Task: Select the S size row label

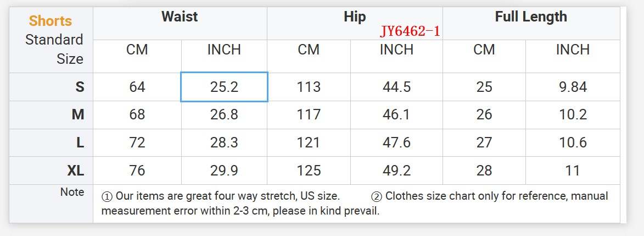Action: click(x=80, y=87)
